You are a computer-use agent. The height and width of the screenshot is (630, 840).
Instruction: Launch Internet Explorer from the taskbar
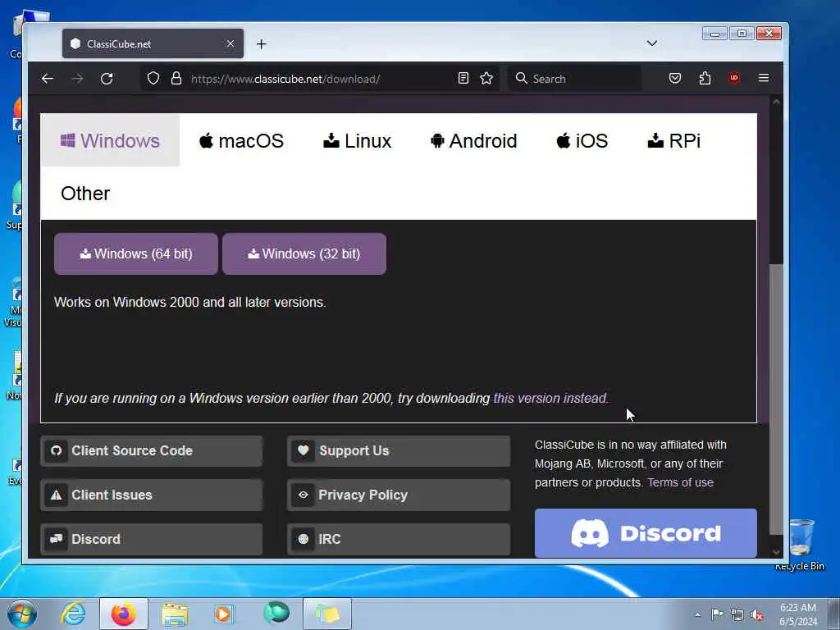[x=73, y=614]
